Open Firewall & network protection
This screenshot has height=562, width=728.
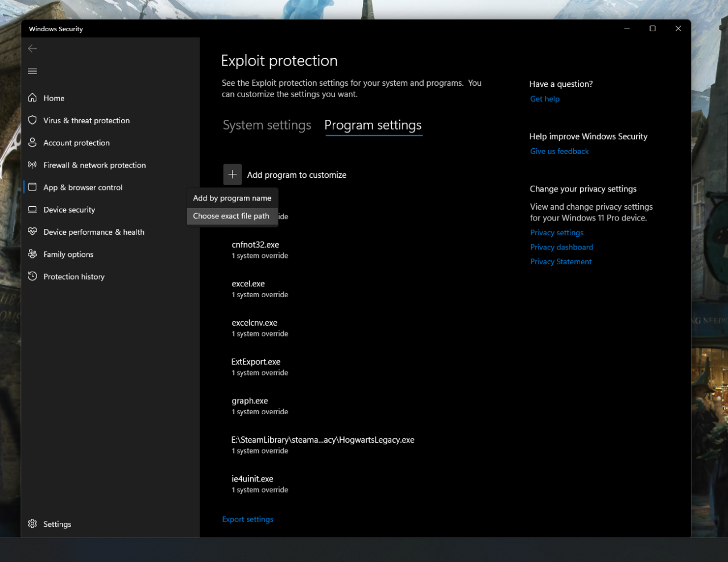[94, 165]
